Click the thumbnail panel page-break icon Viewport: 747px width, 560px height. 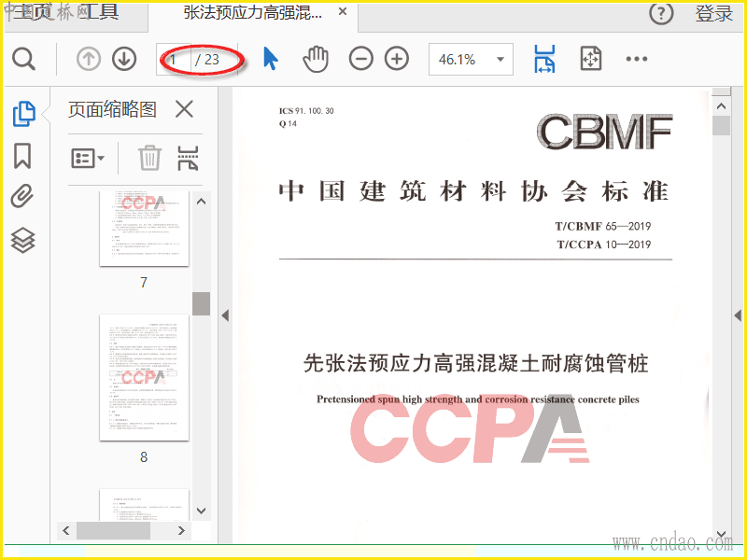click(x=188, y=158)
